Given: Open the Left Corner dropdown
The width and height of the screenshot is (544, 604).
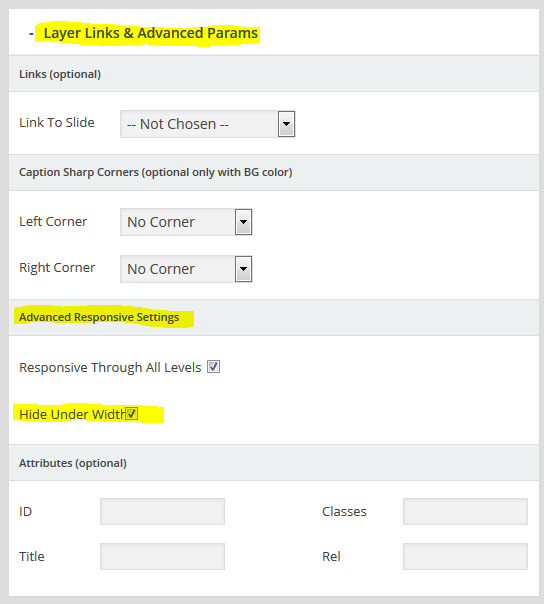Looking at the screenshot, I should [x=186, y=222].
